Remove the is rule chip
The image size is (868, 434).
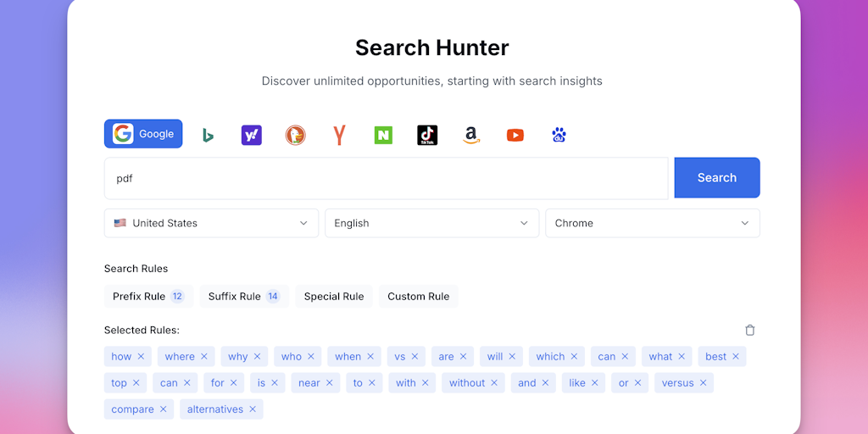pyautogui.click(x=275, y=382)
